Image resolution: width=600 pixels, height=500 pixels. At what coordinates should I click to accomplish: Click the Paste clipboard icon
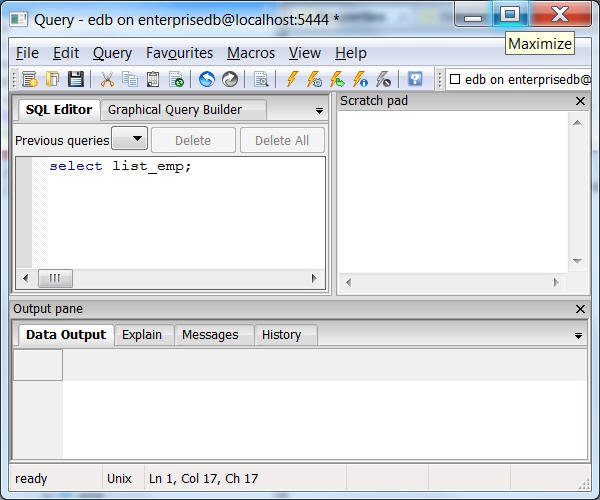pos(153,80)
